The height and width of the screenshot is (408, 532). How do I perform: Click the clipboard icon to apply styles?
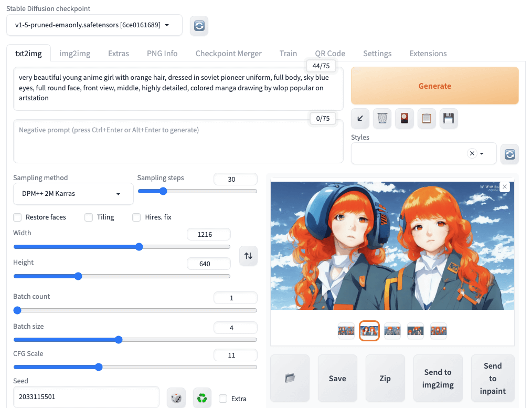[x=427, y=119]
